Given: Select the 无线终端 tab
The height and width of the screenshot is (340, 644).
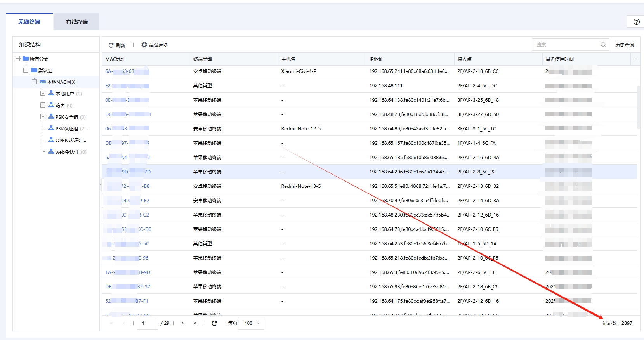Looking at the screenshot, I should [x=29, y=22].
